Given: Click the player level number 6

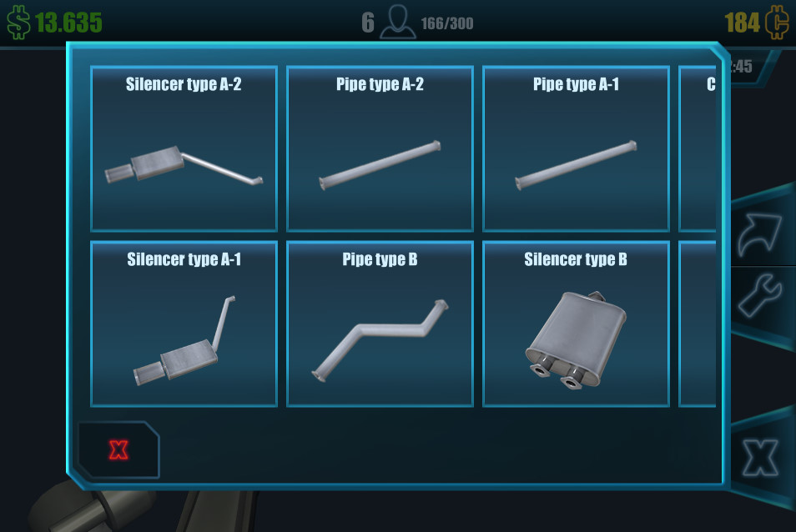Looking at the screenshot, I should click(368, 23).
